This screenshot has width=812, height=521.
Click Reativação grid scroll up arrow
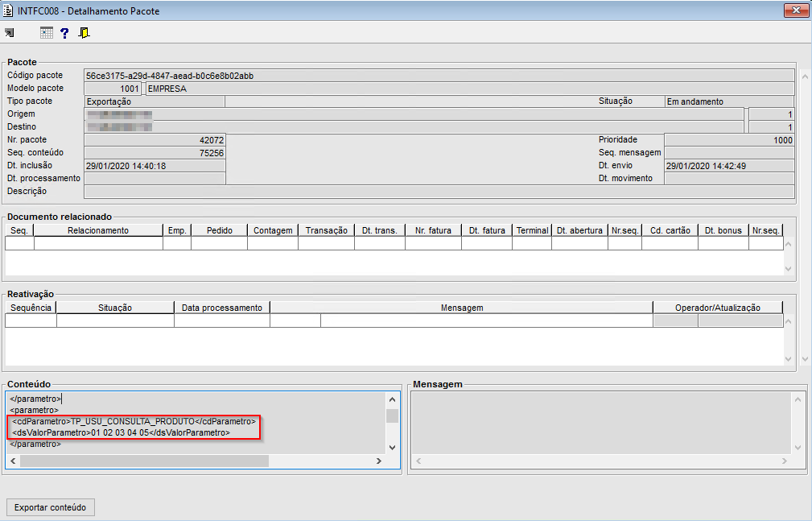pos(789,321)
